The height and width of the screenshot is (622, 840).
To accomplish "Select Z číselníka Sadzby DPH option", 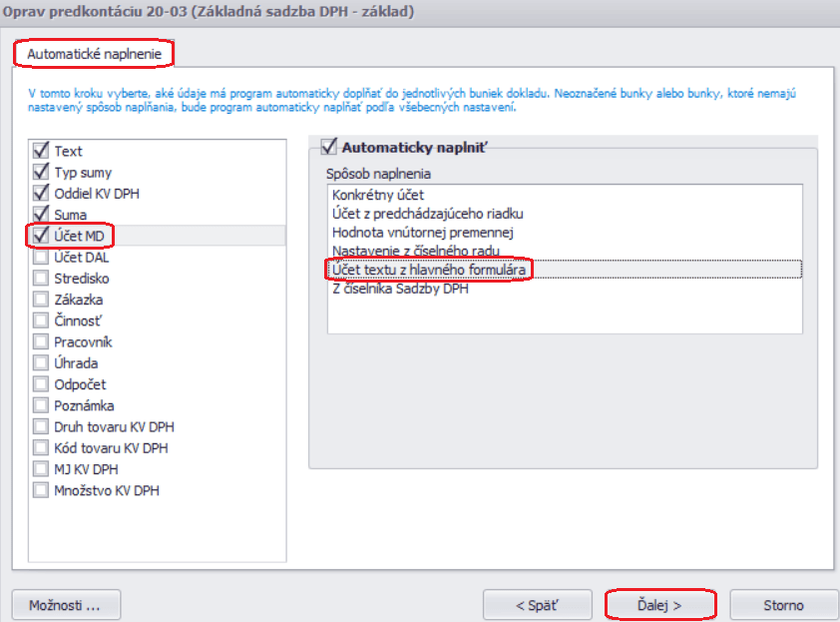I will tap(399, 290).
